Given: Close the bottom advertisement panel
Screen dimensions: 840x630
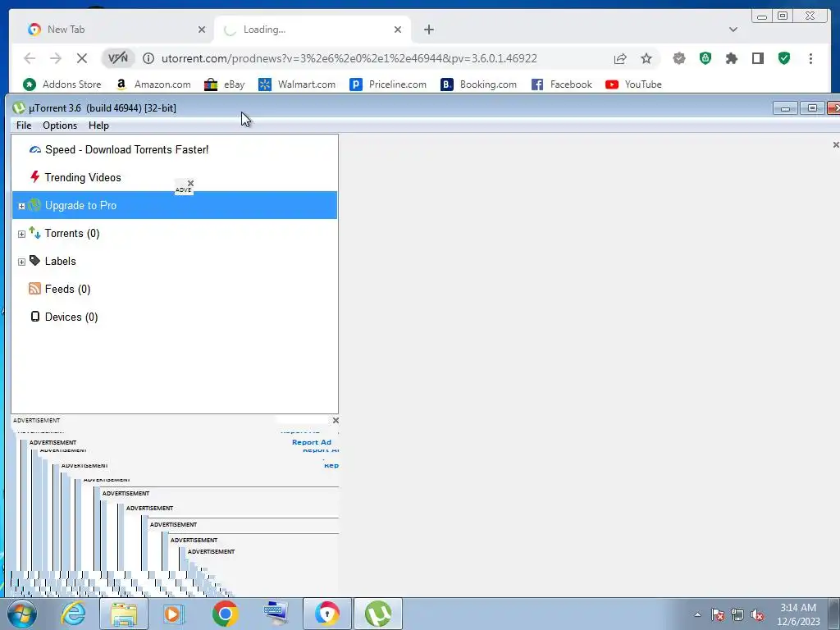Looking at the screenshot, I should pyautogui.click(x=336, y=421).
